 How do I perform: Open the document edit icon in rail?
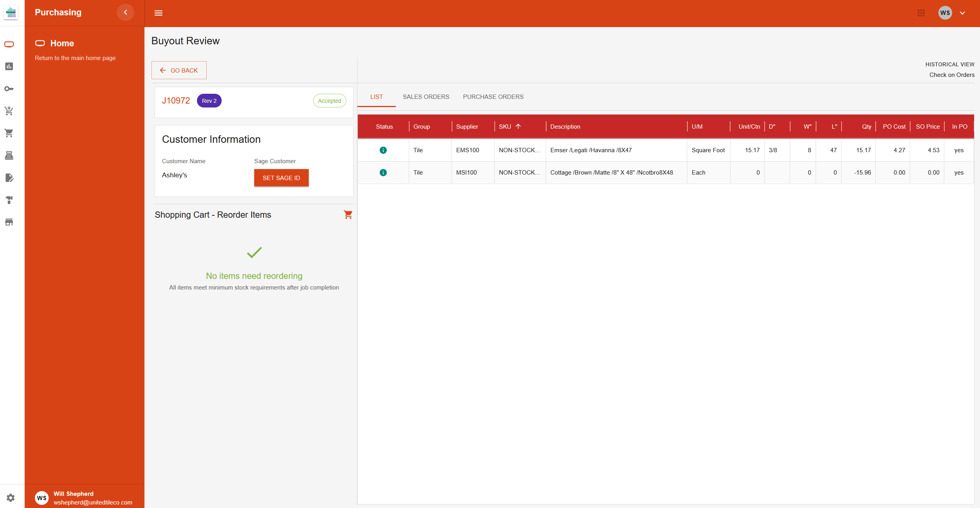[x=9, y=178]
